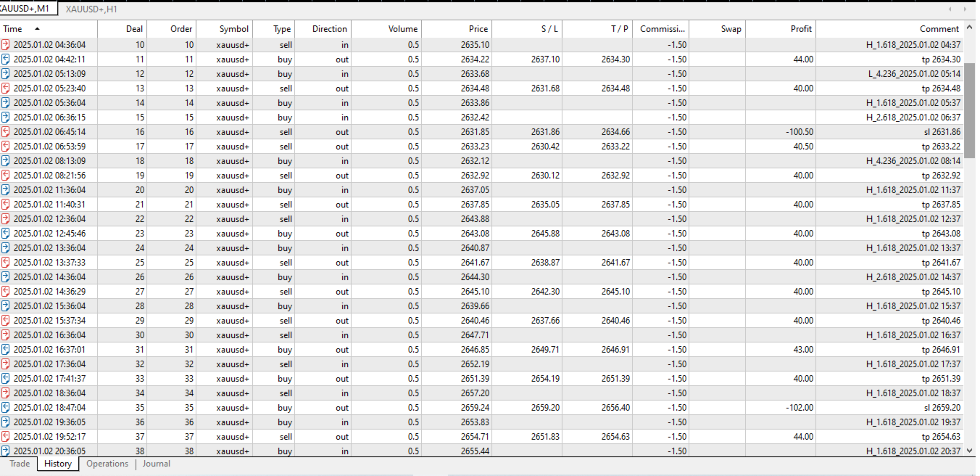This screenshot has width=980, height=476.
Task: Sort by the Price column header
Action: point(457,29)
